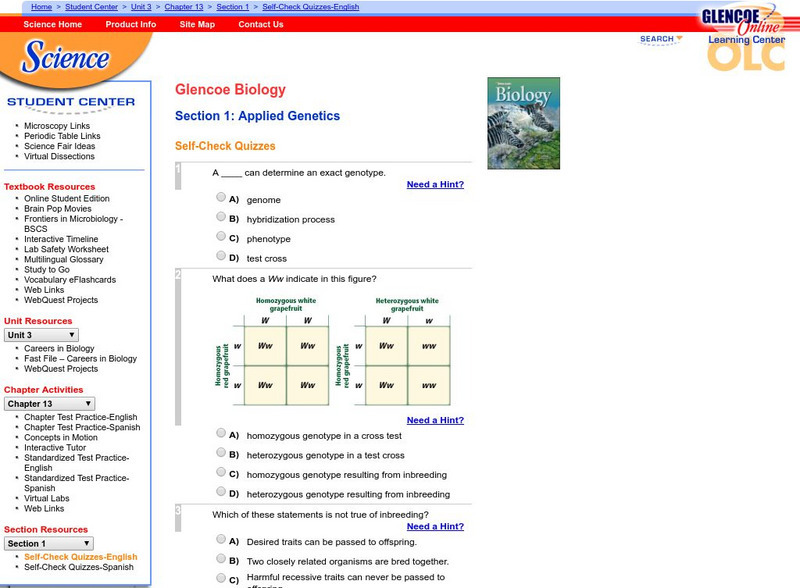Open the Unit 3 dropdown
Image resolution: width=800 pixels, height=588 pixels.
(x=41, y=335)
